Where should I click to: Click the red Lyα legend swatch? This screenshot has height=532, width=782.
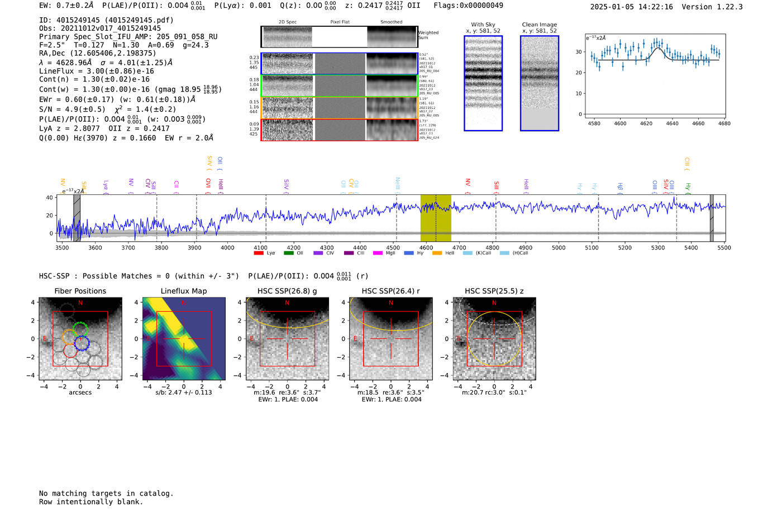point(259,253)
